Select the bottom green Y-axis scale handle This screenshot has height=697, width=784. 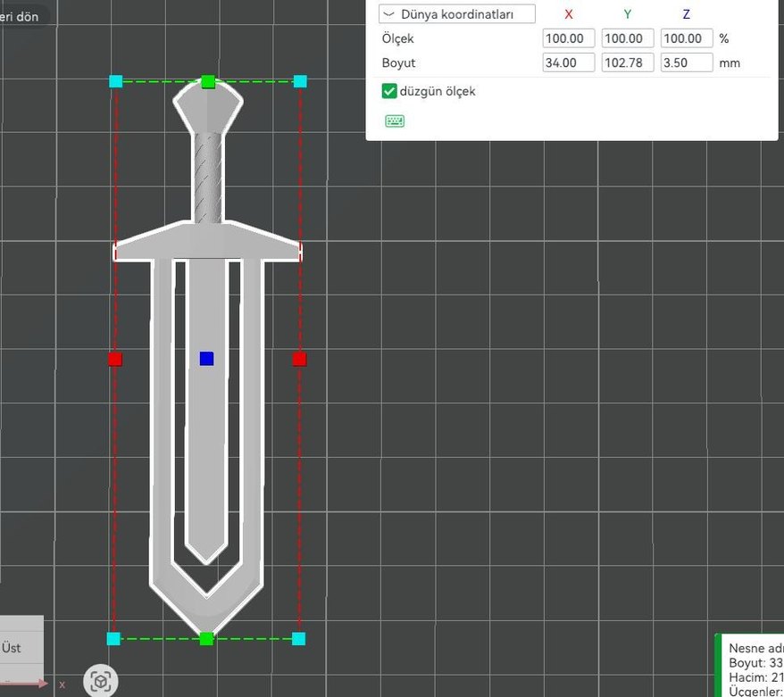[206, 639]
